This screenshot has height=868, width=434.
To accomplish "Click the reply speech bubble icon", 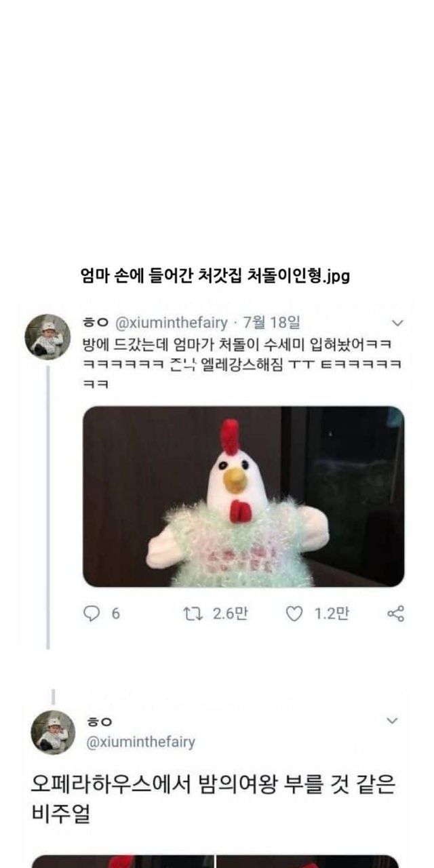I will [91, 614].
